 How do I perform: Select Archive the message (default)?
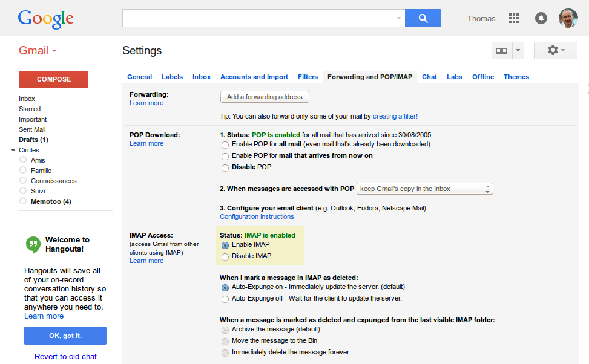click(225, 330)
